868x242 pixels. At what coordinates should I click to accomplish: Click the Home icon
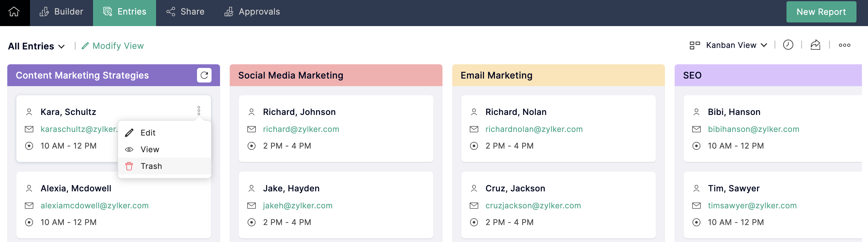[x=14, y=12]
